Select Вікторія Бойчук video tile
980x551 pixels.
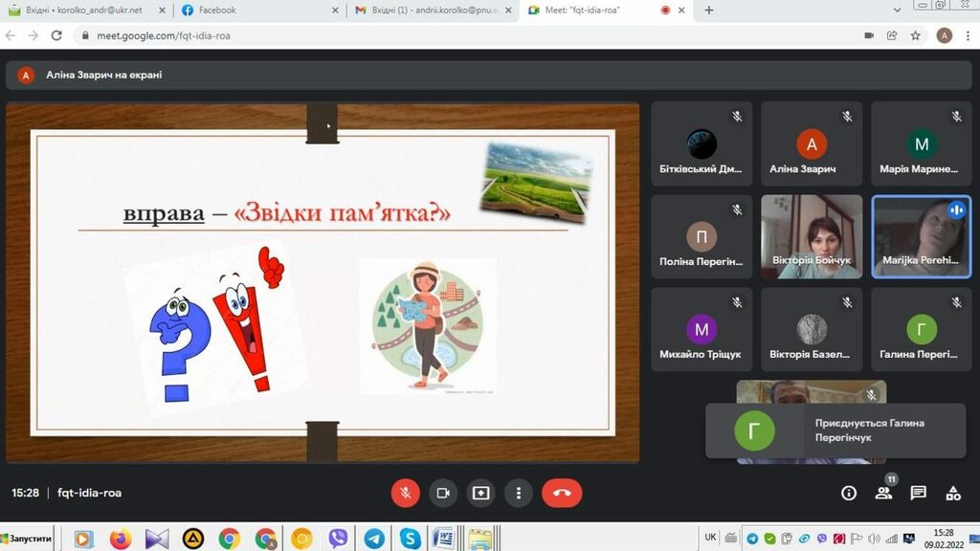(812, 236)
